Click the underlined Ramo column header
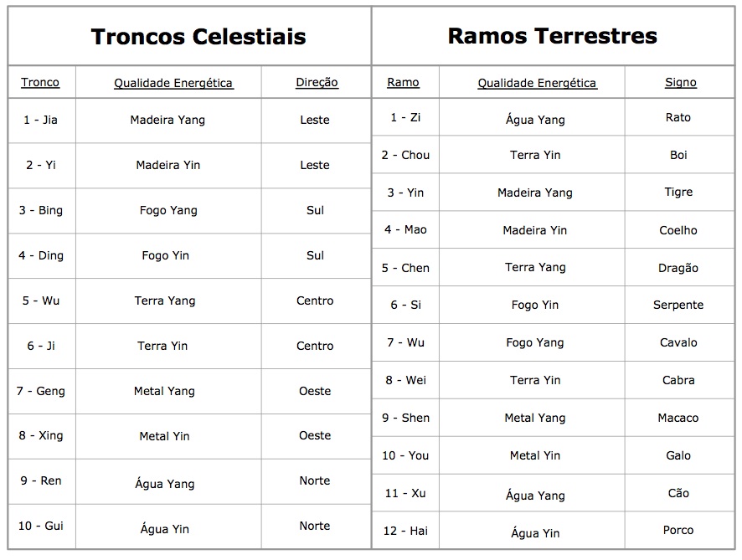The height and width of the screenshot is (560, 742). click(403, 83)
